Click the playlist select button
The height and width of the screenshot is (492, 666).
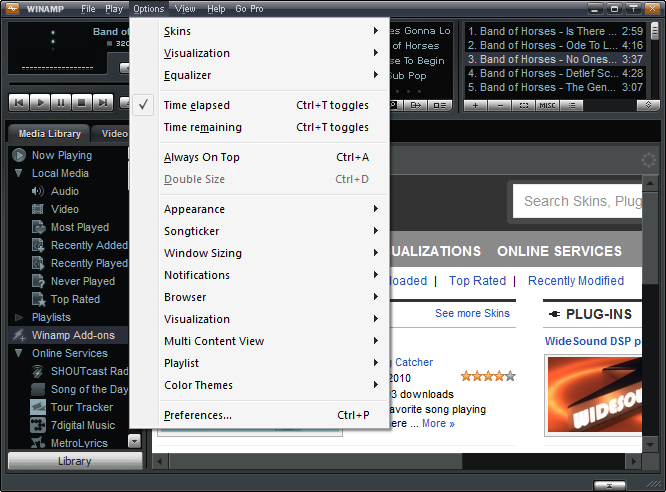524,105
